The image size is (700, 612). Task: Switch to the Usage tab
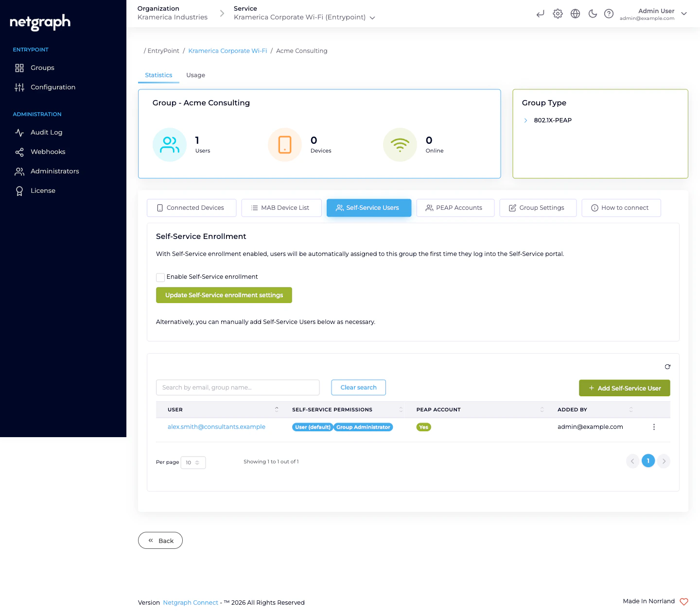point(195,75)
